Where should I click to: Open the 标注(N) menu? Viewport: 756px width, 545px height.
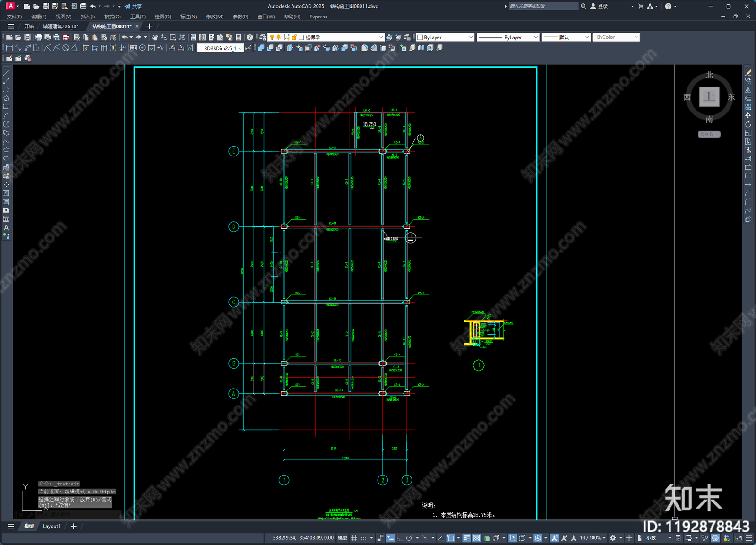tap(189, 17)
